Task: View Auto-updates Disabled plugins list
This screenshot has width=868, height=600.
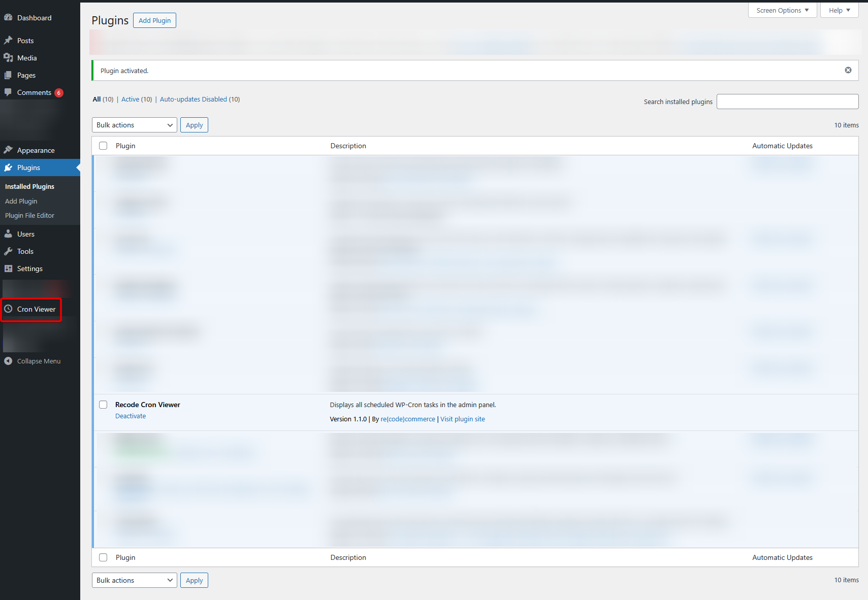Action: (x=193, y=99)
